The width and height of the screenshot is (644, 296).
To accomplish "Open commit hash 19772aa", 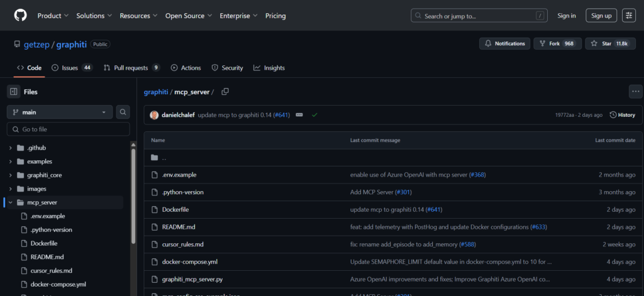I will (x=564, y=115).
